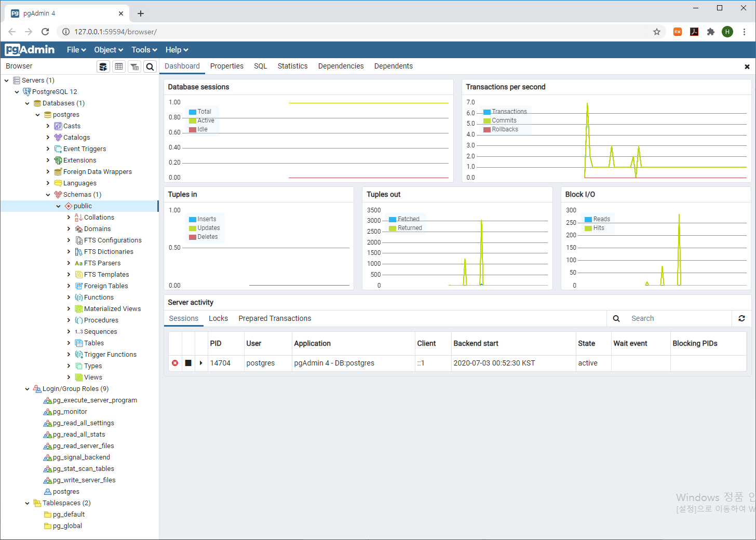Select the Extensions node

[79, 160]
